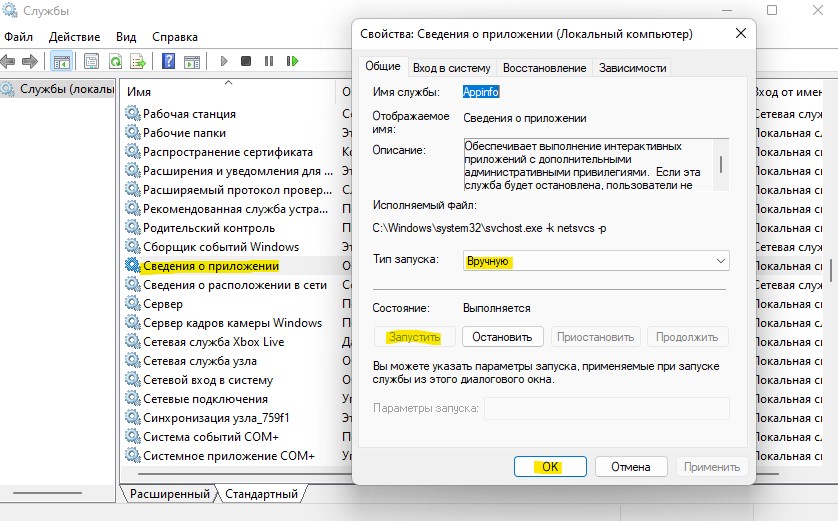Image resolution: width=838 pixels, height=521 pixels.
Task: Open the Вид menu
Action: click(x=126, y=37)
